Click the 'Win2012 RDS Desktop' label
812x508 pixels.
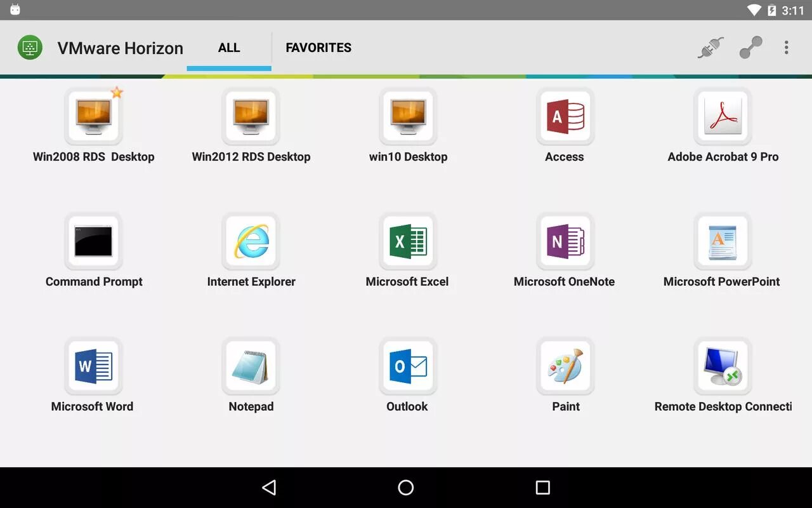tap(251, 157)
